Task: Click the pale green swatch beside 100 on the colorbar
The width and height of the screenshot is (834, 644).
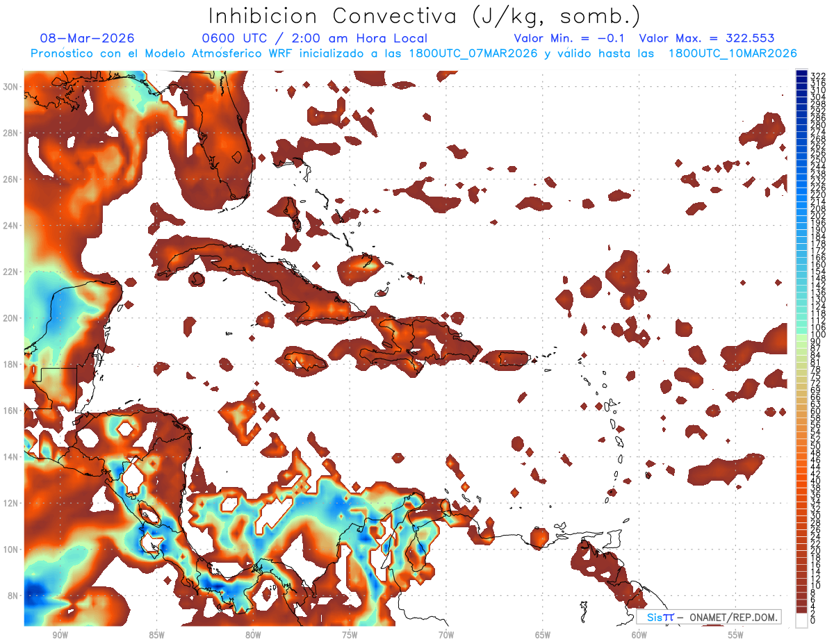Action: tap(801, 337)
